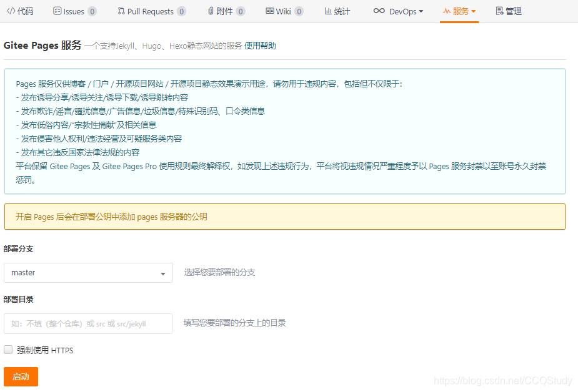Click the line 发布诱导分享/诱导关注 in notice
Viewport: 578px width, 392px height.
pyautogui.click(x=102, y=97)
